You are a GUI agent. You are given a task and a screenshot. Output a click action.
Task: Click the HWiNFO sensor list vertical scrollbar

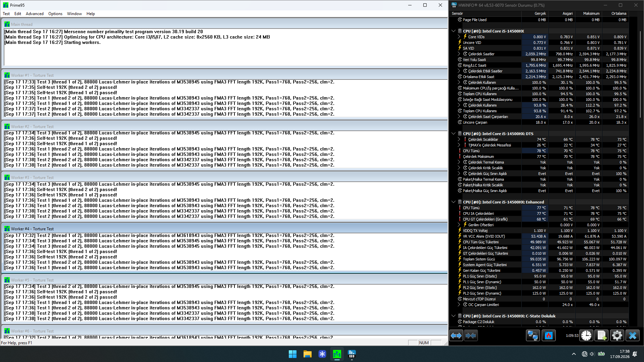click(641, 75)
